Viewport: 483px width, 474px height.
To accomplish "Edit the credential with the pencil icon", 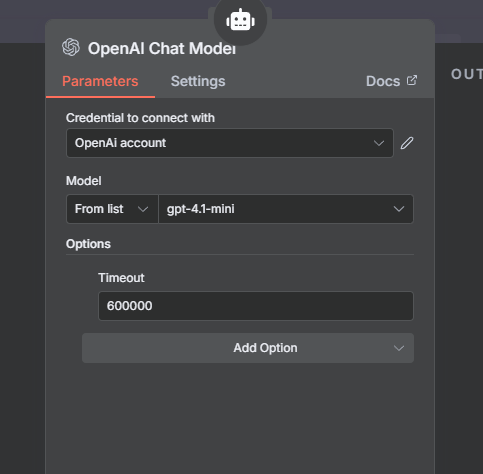I will pos(407,143).
